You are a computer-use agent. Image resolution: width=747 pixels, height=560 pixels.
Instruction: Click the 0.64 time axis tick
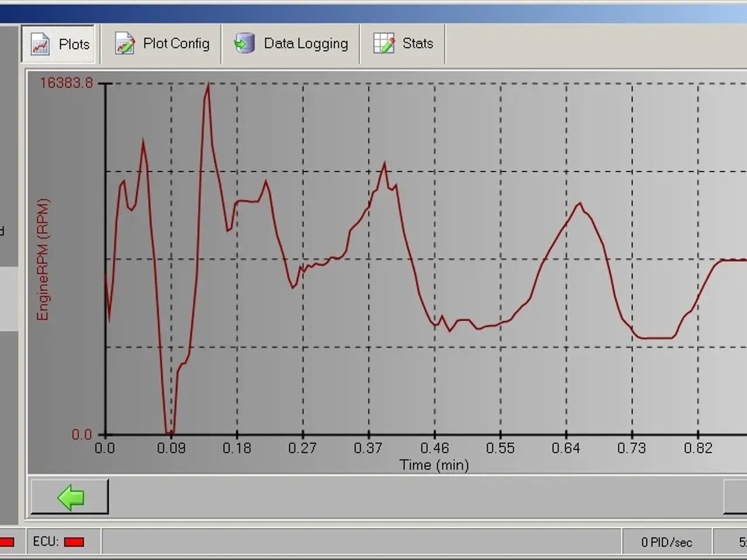[x=566, y=448]
